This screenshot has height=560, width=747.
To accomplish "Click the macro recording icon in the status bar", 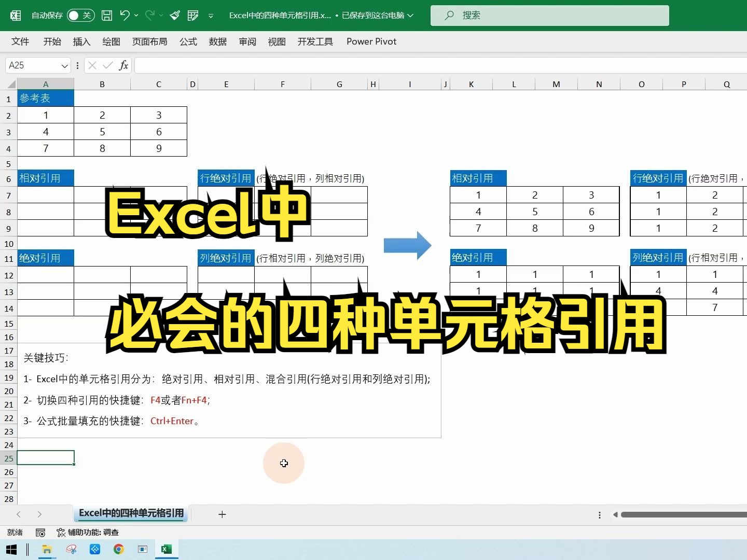I will point(40,533).
